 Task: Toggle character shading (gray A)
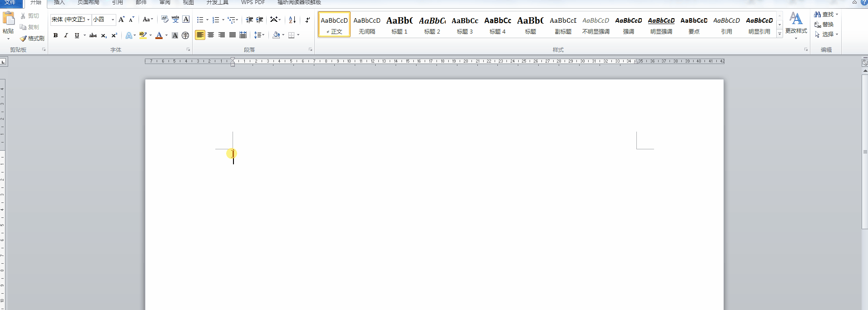[x=175, y=35]
